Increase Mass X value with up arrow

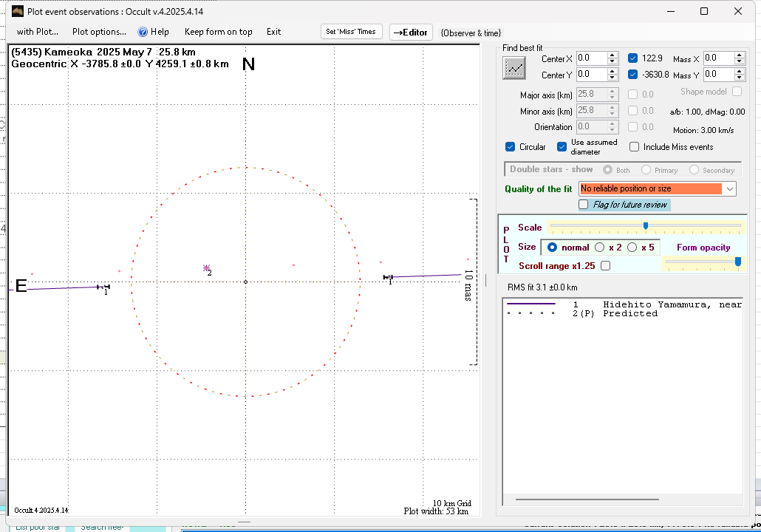point(739,55)
